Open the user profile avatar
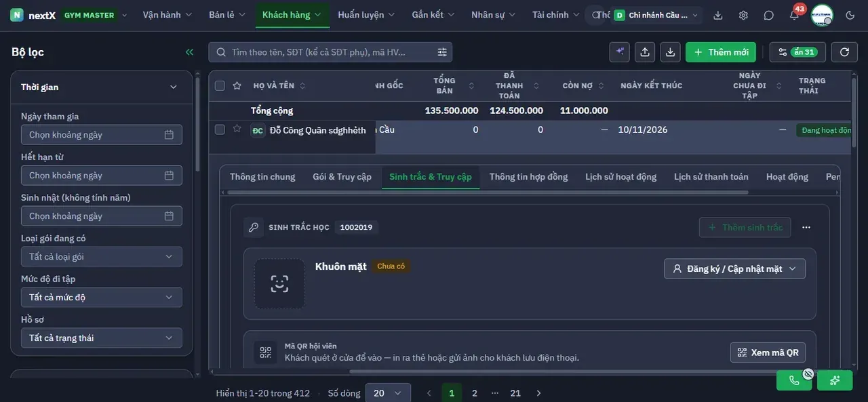868x402 pixels. (x=822, y=15)
